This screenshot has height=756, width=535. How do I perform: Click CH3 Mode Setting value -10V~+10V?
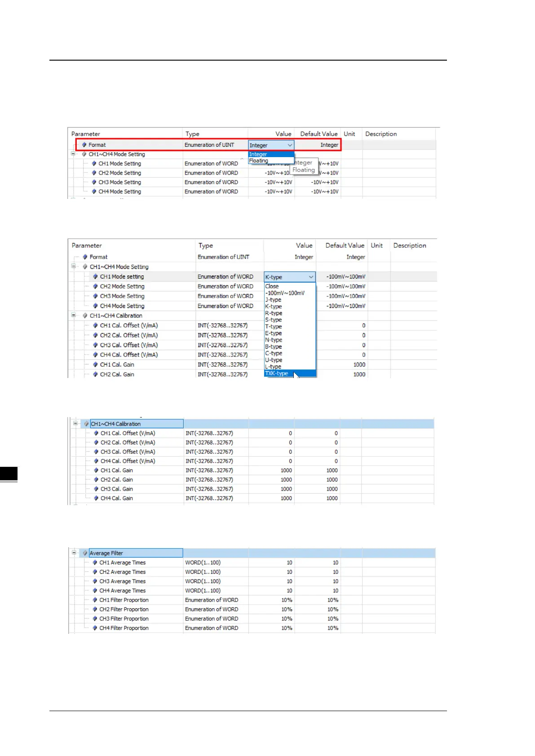(279, 182)
